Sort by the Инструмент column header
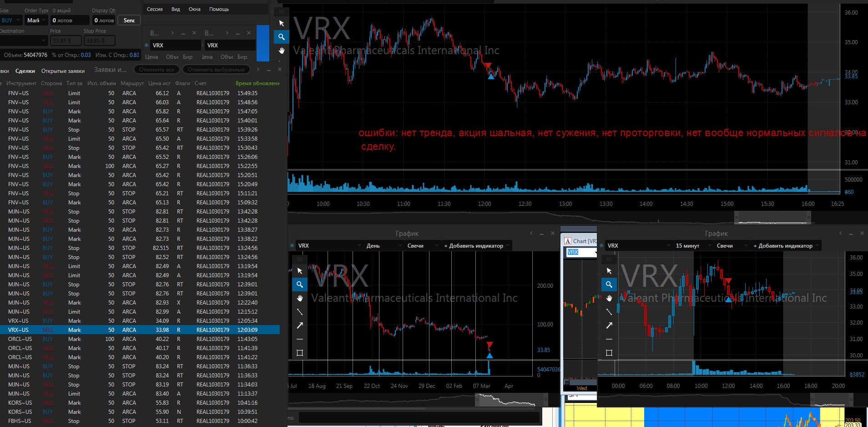 pos(21,83)
